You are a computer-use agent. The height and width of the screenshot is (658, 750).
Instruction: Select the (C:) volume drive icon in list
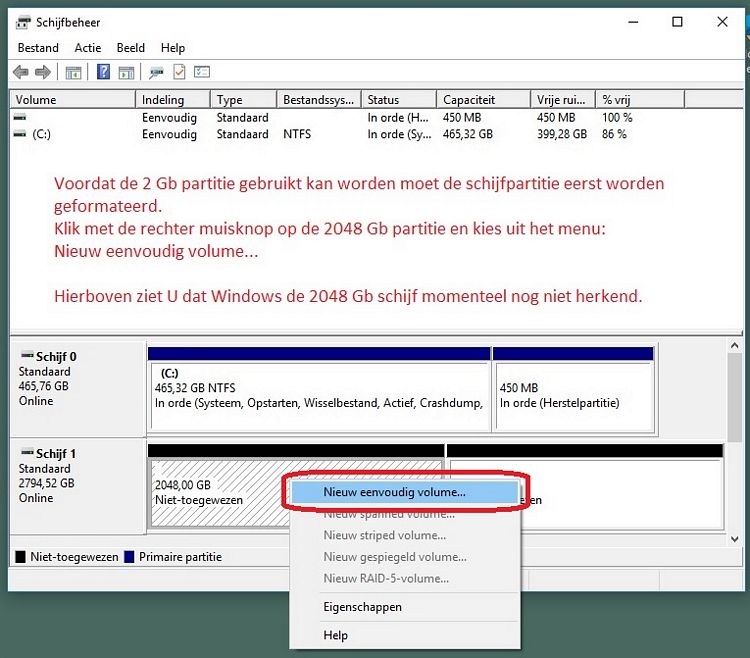20,134
